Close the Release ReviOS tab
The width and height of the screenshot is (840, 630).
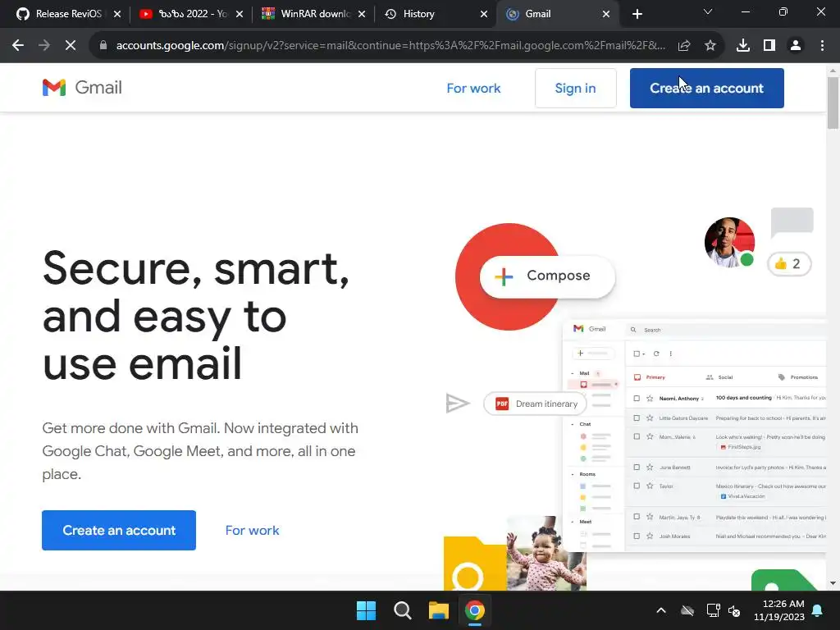pos(117,14)
